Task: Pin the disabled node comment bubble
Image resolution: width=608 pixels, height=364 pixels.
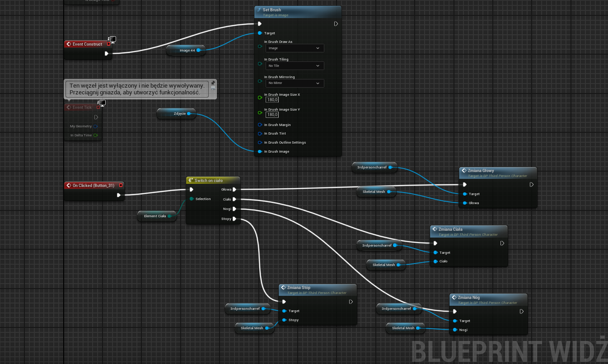Action: tap(213, 83)
